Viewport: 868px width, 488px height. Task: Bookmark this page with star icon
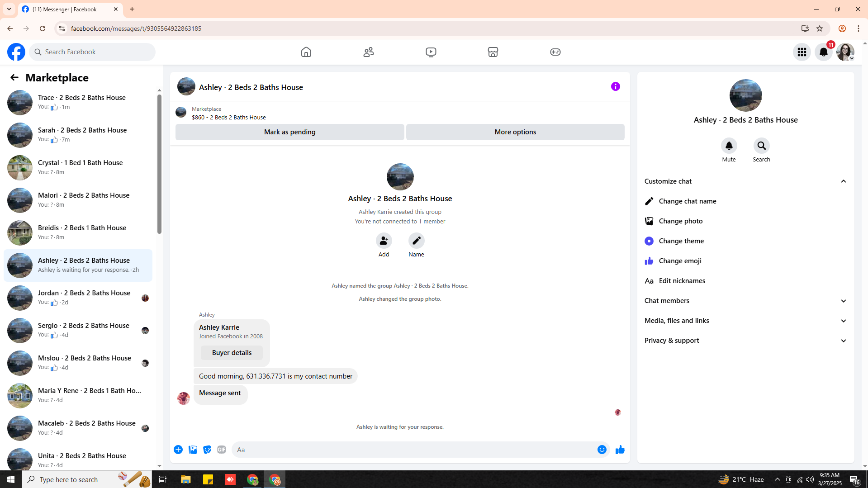click(820, 28)
